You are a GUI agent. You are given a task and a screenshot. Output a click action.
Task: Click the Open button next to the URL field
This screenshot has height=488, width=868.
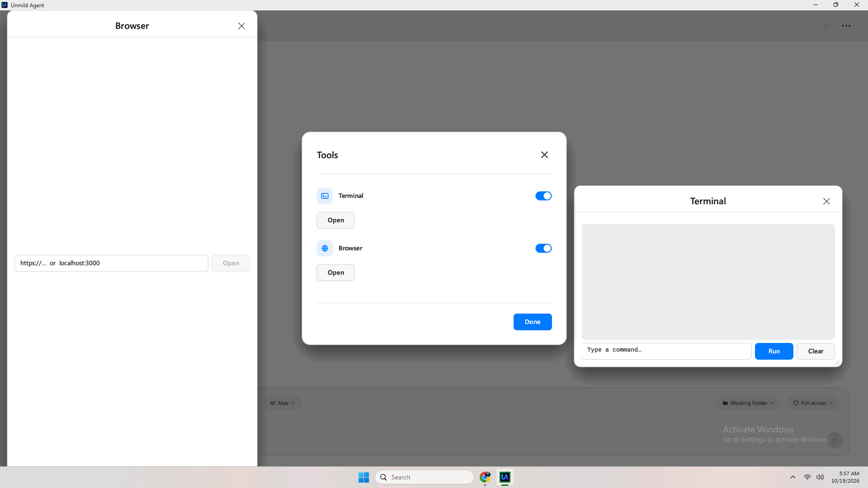point(231,263)
